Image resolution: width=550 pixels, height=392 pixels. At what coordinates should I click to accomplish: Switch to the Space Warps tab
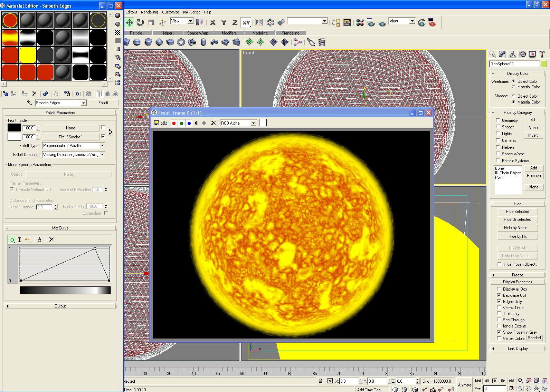(x=199, y=33)
